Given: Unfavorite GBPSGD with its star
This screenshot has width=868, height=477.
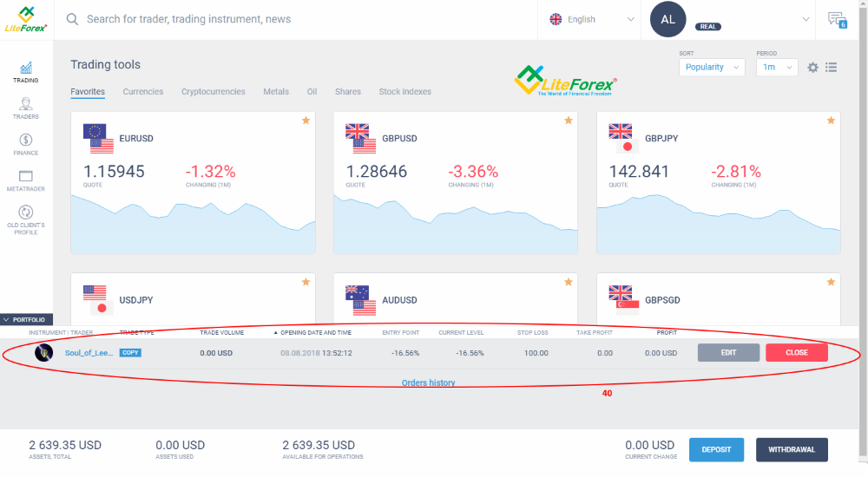Looking at the screenshot, I should pos(831,282).
